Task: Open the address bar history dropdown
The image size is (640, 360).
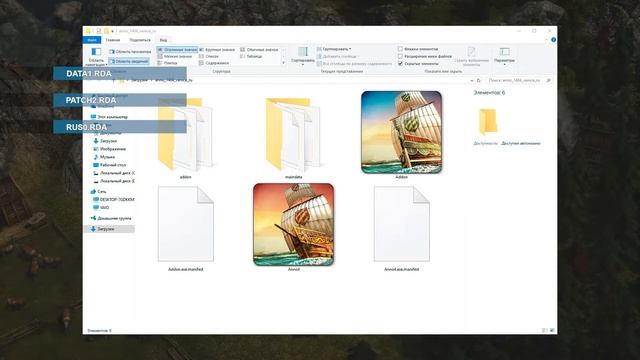Action: pyautogui.click(x=472, y=80)
